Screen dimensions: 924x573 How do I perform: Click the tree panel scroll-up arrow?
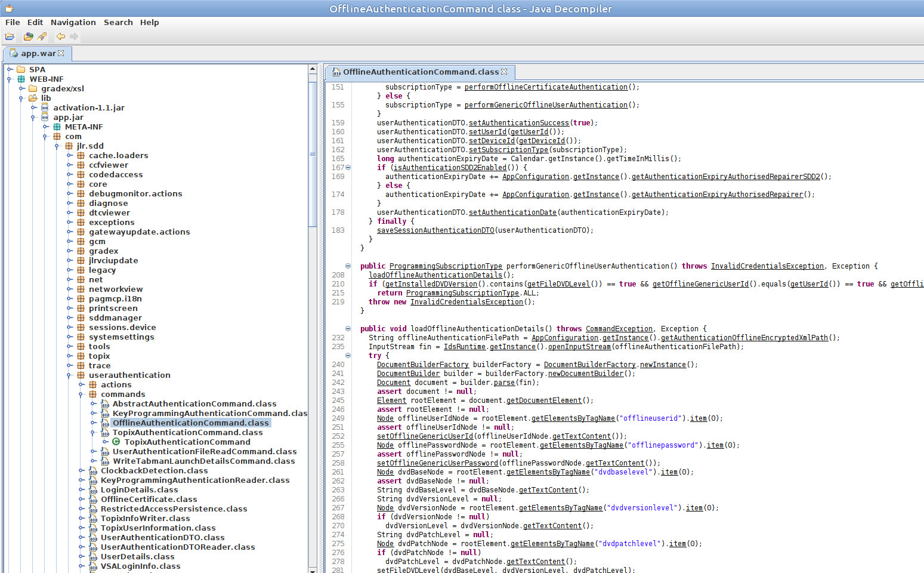[x=313, y=69]
